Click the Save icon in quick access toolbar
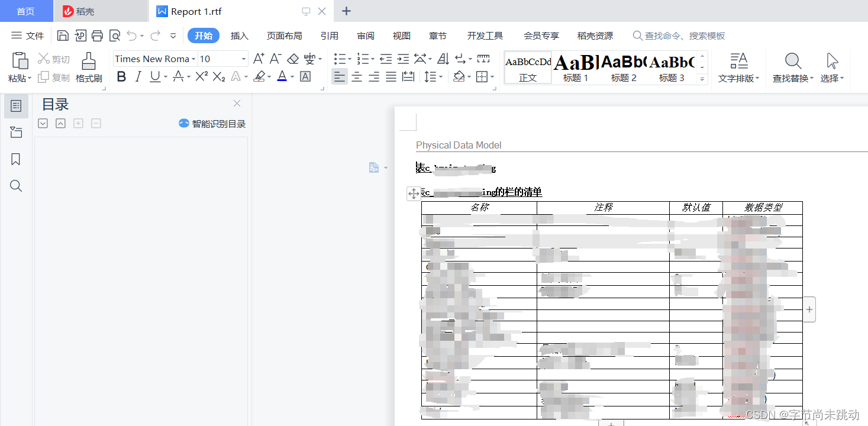868x426 pixels. [x=63, y=35]
